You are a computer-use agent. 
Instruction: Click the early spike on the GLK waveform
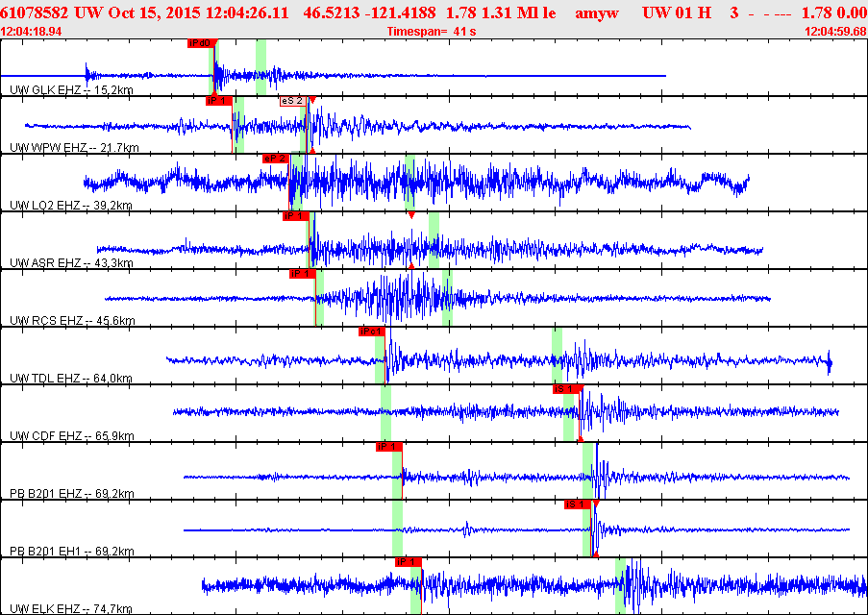(87, 74)
